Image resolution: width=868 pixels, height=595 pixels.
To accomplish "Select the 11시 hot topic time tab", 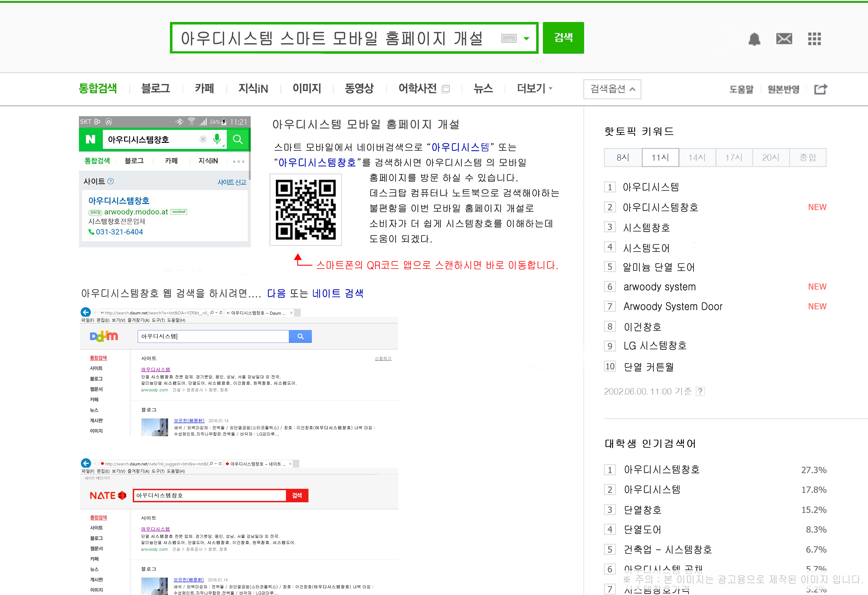I will click(x=660, y=157).
